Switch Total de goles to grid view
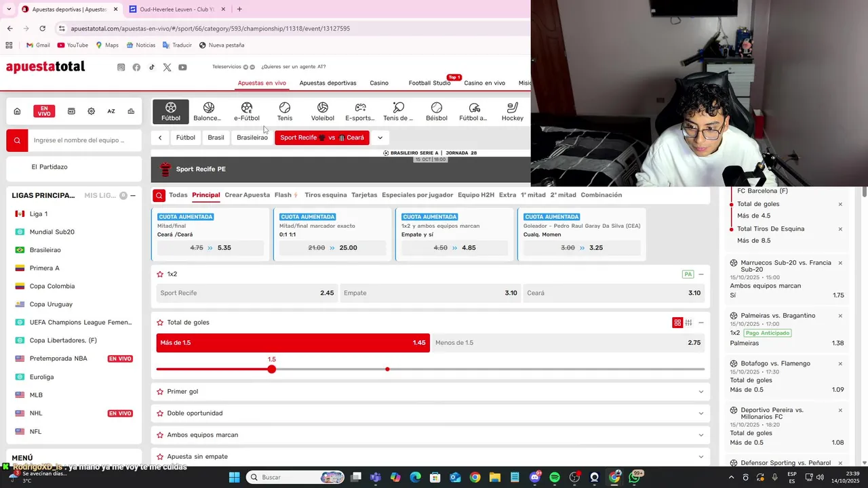The width and height of the screenshot is (868, 488). [677, 323]
